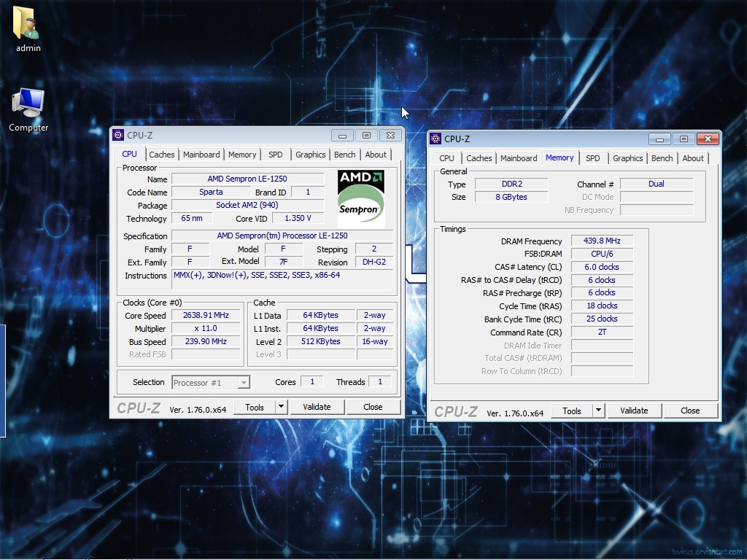
Task: Switch to the CPU tab in right CPU-Z window
Action: [x=446, y=158]
